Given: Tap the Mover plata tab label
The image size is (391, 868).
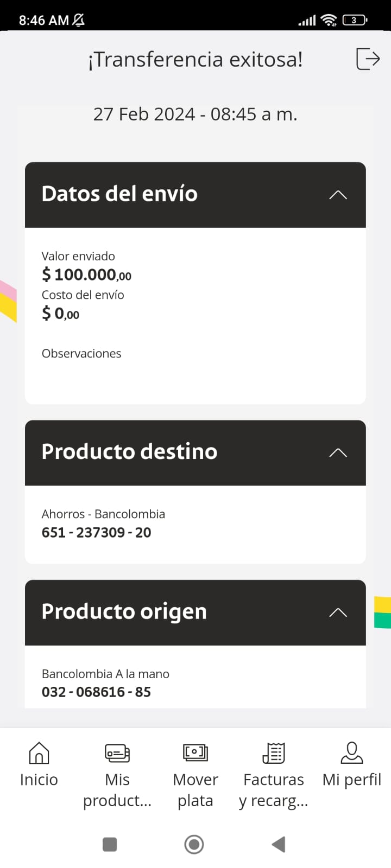Looking at the screenshot, I should pyautogui.click(x=195, y=790).
